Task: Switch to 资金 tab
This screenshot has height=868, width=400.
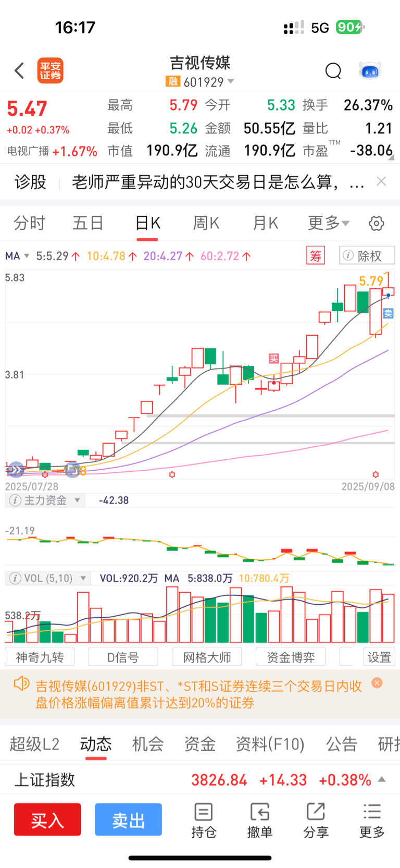Action: click(x=199, y=744)
